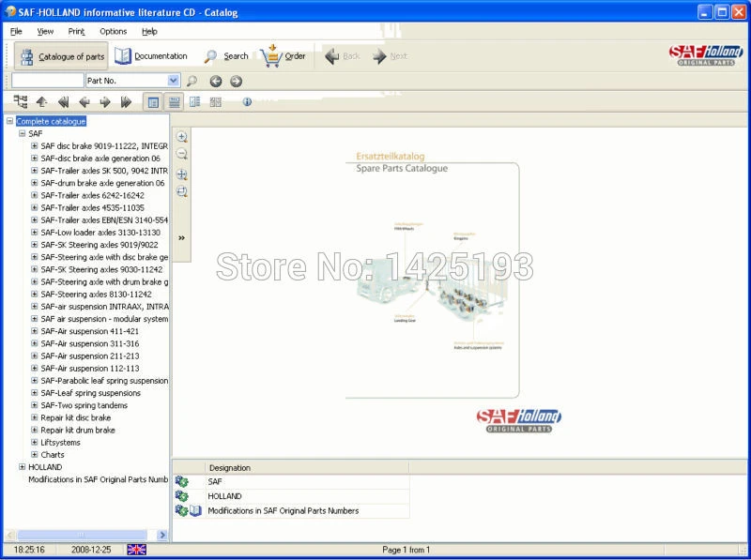Click the zoom in magnifier on image panel
This screenshot has height=560, width=751.
coord(181,137)
